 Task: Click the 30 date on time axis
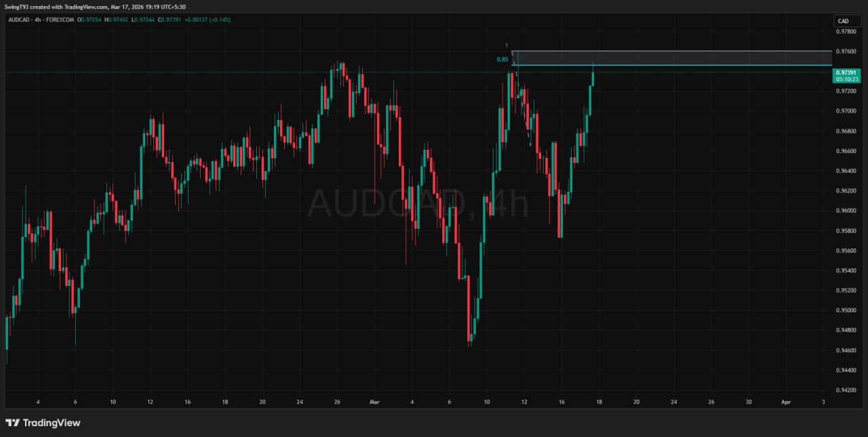[x=749, y=402]
